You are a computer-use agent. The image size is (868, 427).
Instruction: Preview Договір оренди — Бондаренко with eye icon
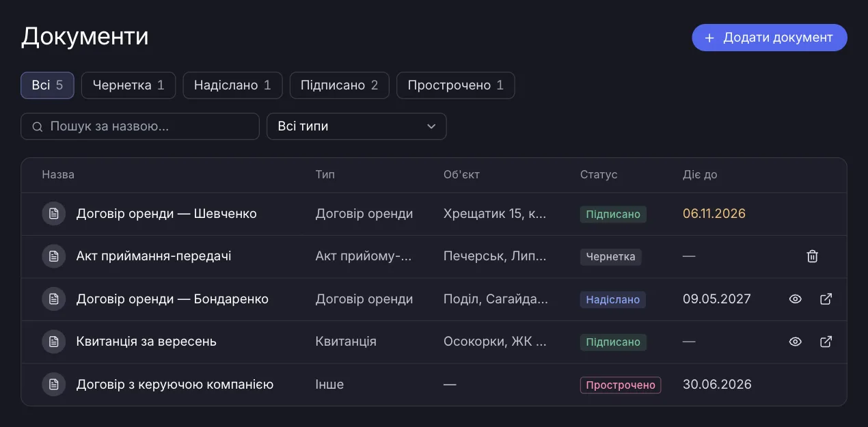click(x=795, y=299)
